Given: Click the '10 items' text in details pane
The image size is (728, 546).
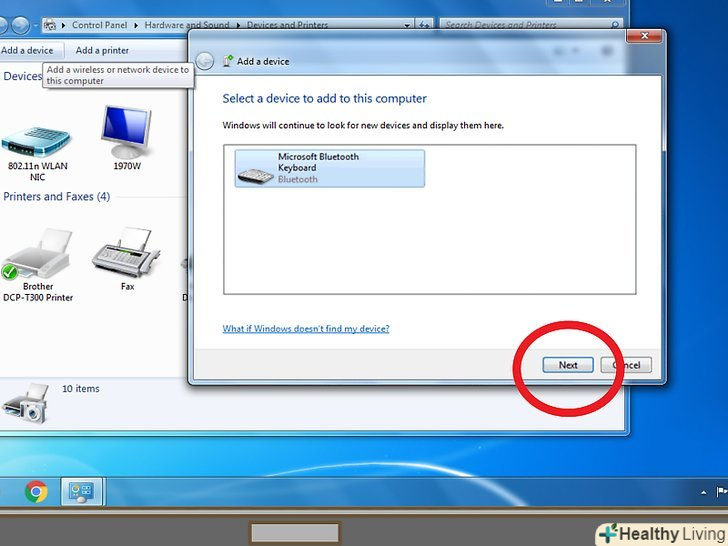Looking at the screenshot, I should 81,389.
